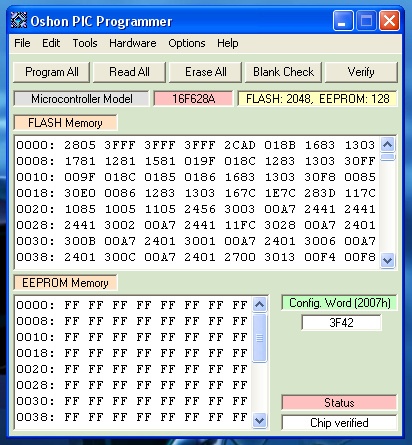Viewport: 412px width, 445px height.
Task: Click FLASH word 30E0 in row 0018
Action: pyautogui.click(x=80, y=193)
